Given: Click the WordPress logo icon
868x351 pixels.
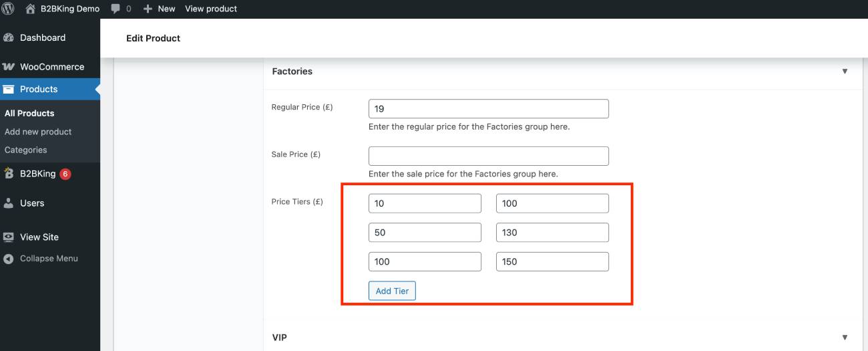Looking at the screenshot, I should 9,9.
